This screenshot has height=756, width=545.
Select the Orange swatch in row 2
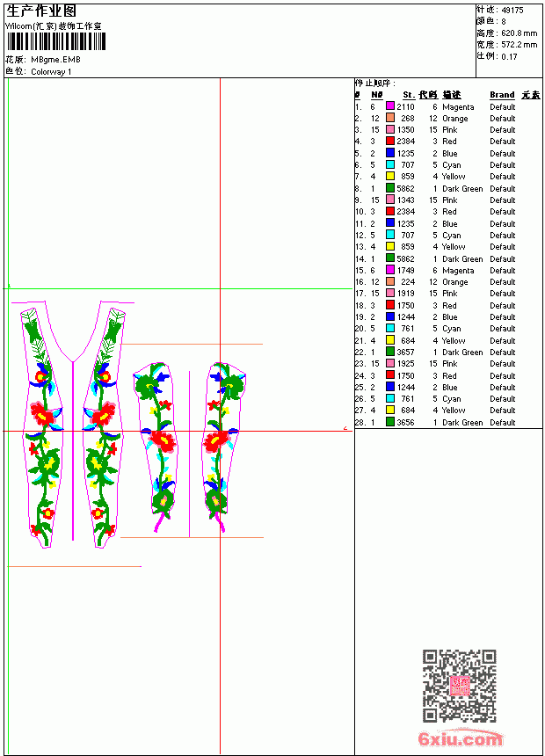390,118
